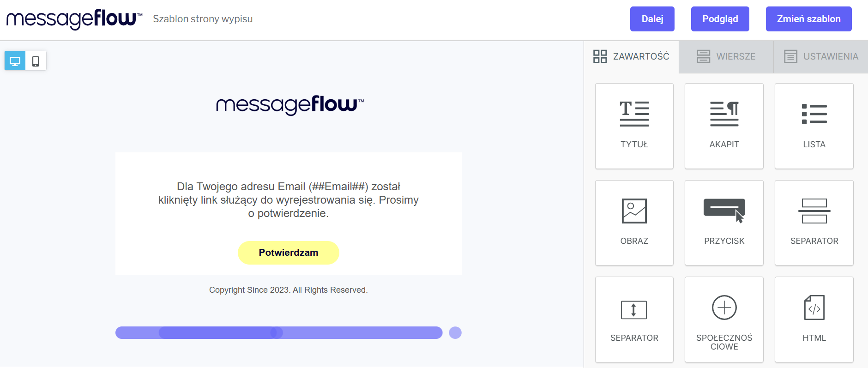Open the Ustawienia tab
This screenshot has width=868, height=368.
point(821,56)
